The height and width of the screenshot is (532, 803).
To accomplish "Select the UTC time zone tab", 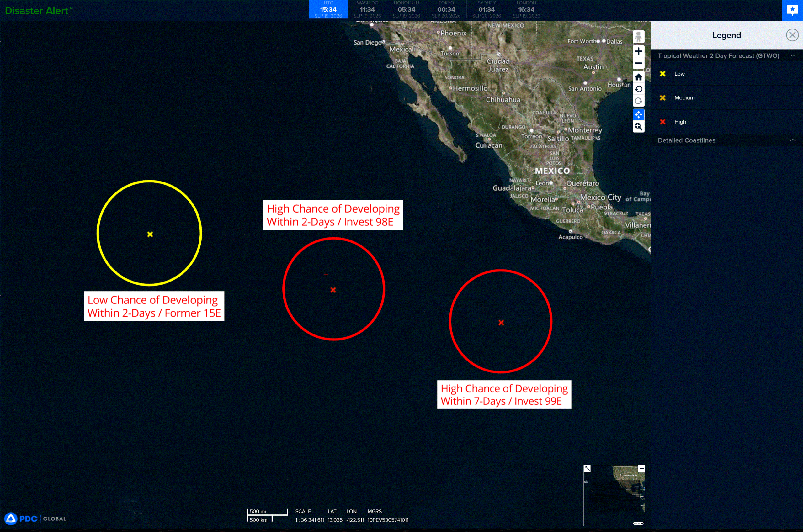I will click(328, 9).
